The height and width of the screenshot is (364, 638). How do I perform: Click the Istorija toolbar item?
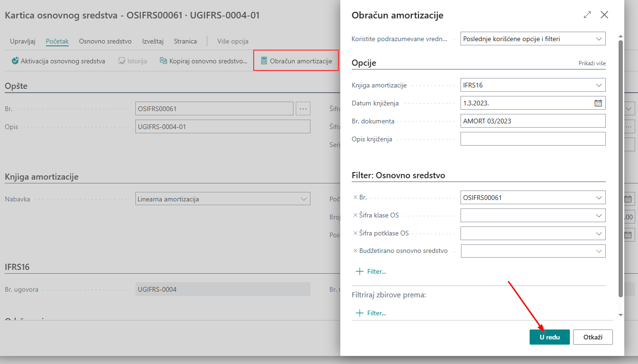click(133, 61)
